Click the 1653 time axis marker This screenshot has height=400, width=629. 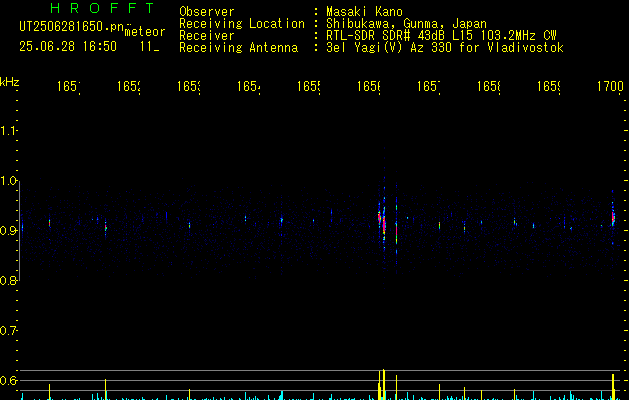coord(189,86)
